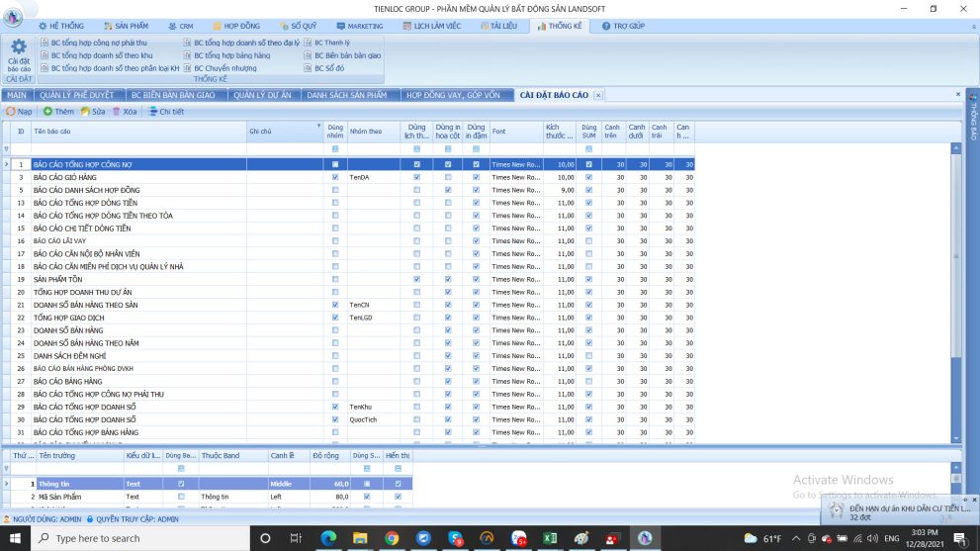Open BC Thanh lý report link
The image size is (980, 551).
tap(330, 44)
